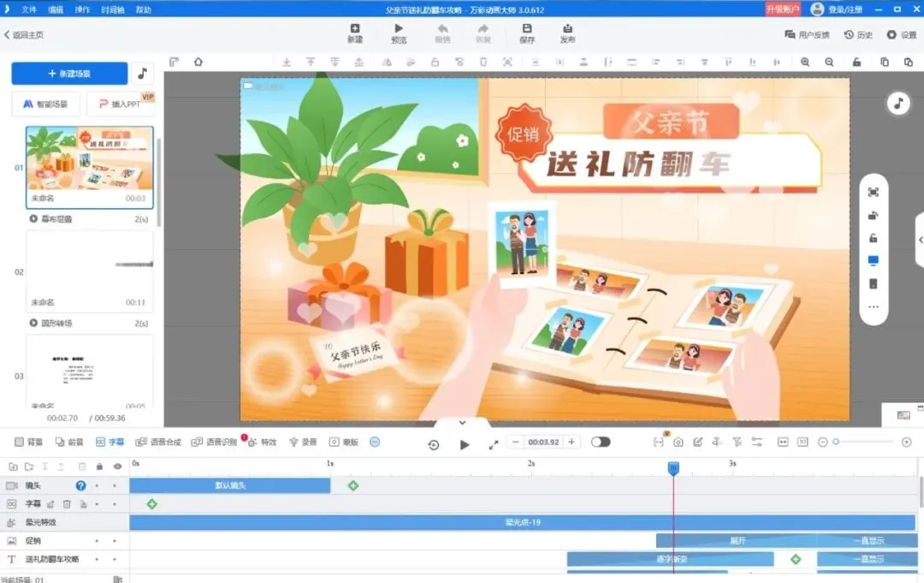Image resolution: width=924 pixels, height=583 pixels.
Task: Open the 文件 menu
Action: tap(29, 9)
